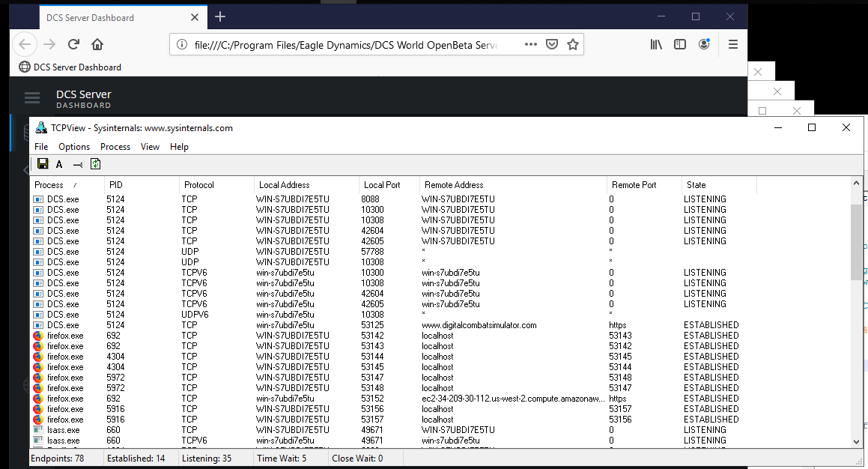This screenshot has width=868, height=469.
Task: Select the ec2-34-209-30-112 amazonaws remote address
Action: (x=513, y=399)
